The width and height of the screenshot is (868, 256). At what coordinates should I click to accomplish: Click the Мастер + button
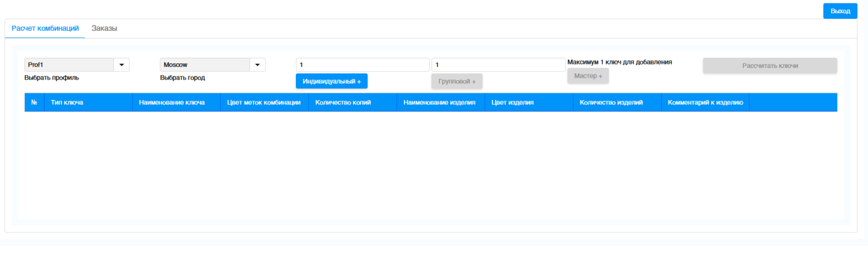pyautogui.click(x=588, y=76)
